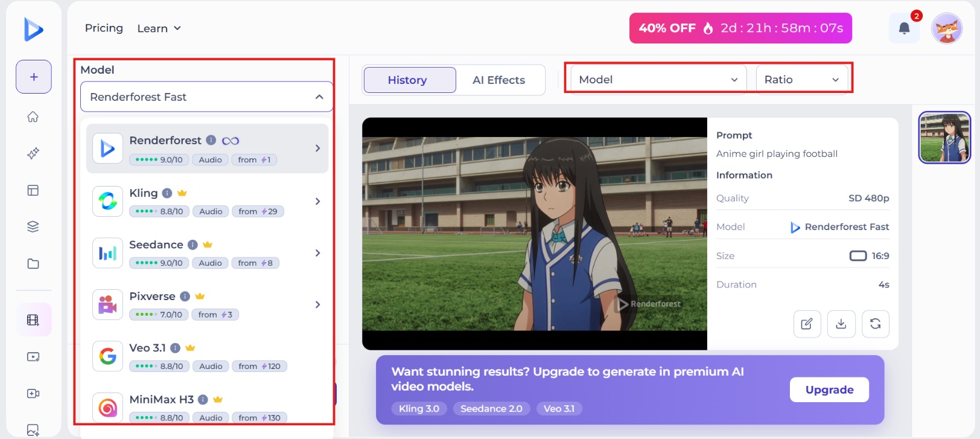Open the Ratio filter dropdown

pos(801,79)
